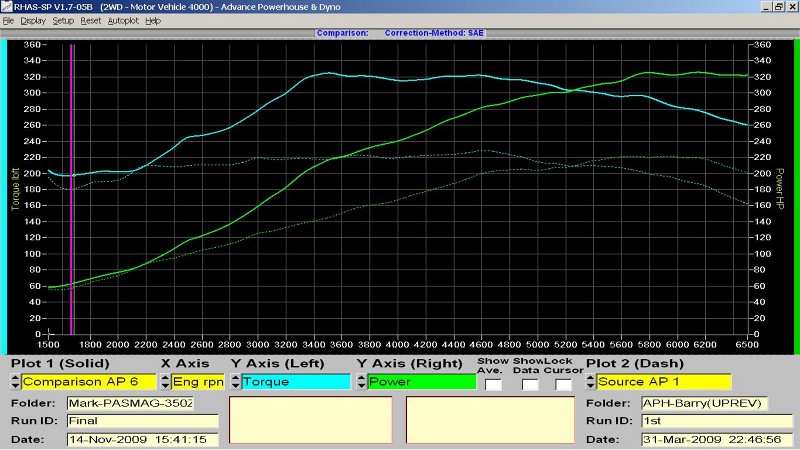
Task: Click the 6500 rpm axis value
Action: coord(747,345)
